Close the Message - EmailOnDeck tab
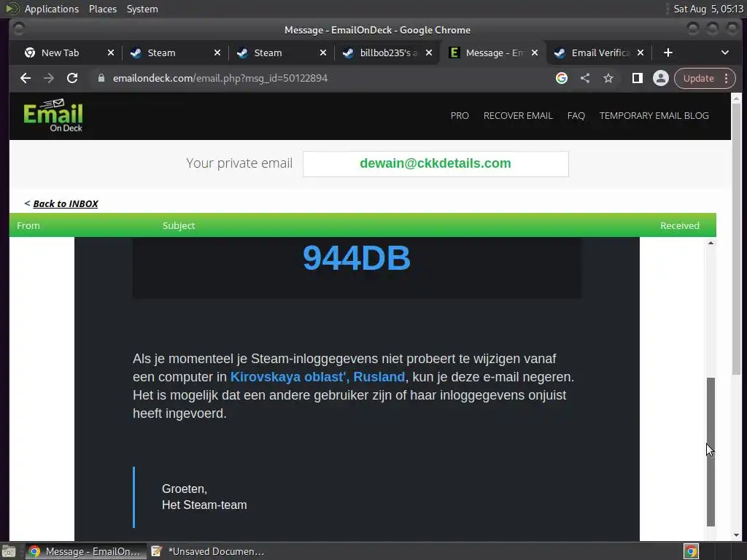Image resolution: width=747 pixels, height=560 pixels. [535, 52]
